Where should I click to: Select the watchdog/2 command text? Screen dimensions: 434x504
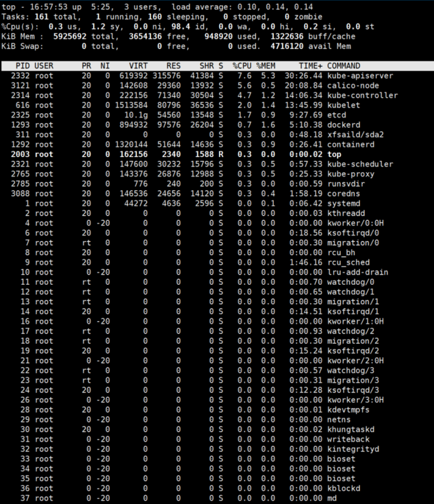click(x=351, y=331)
